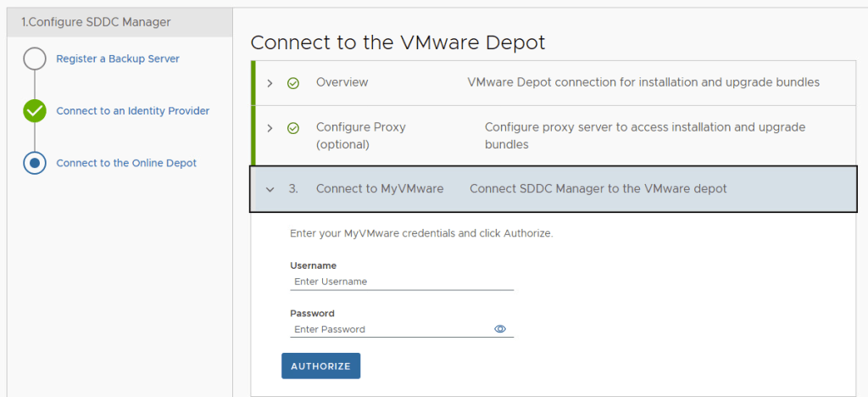Click the green checkmark circle for Identity Provider

35,111
